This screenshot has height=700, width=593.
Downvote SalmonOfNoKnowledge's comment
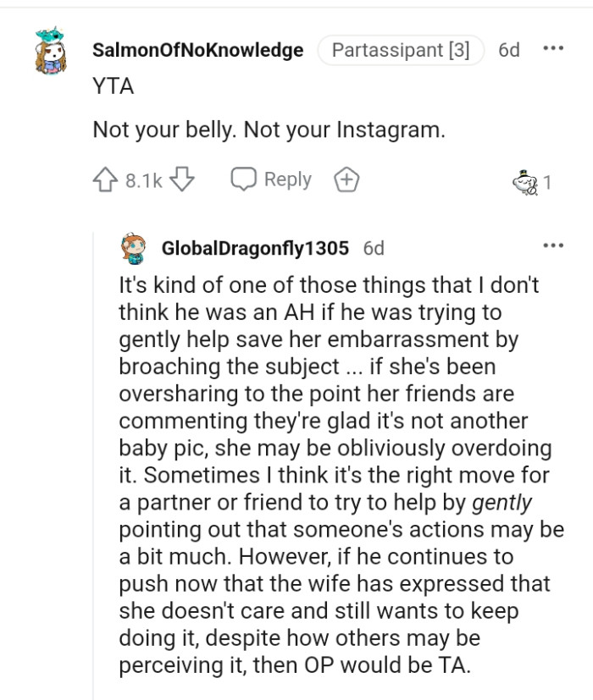click(x=180, y=179)
